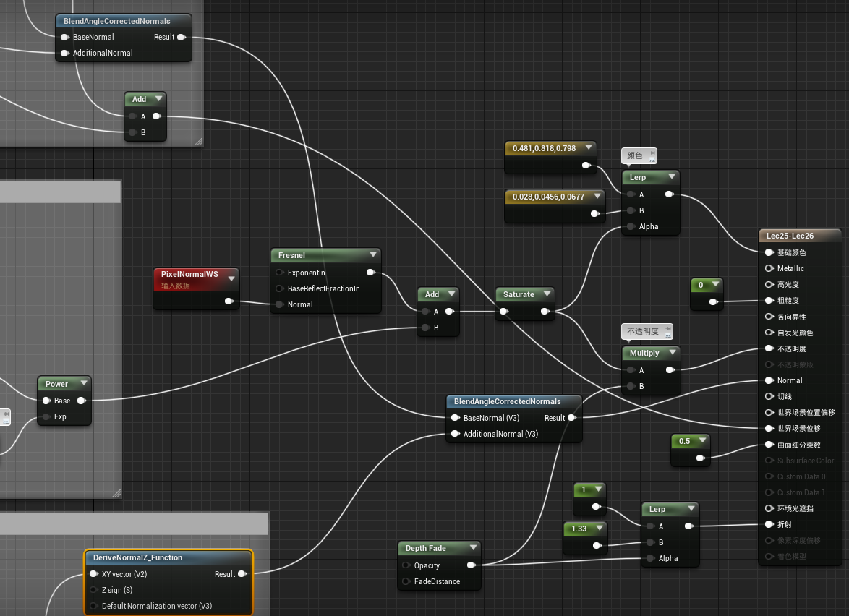Click the 基础颜色 input pin on the Lec25-Lec26 node

coord(769,252)
